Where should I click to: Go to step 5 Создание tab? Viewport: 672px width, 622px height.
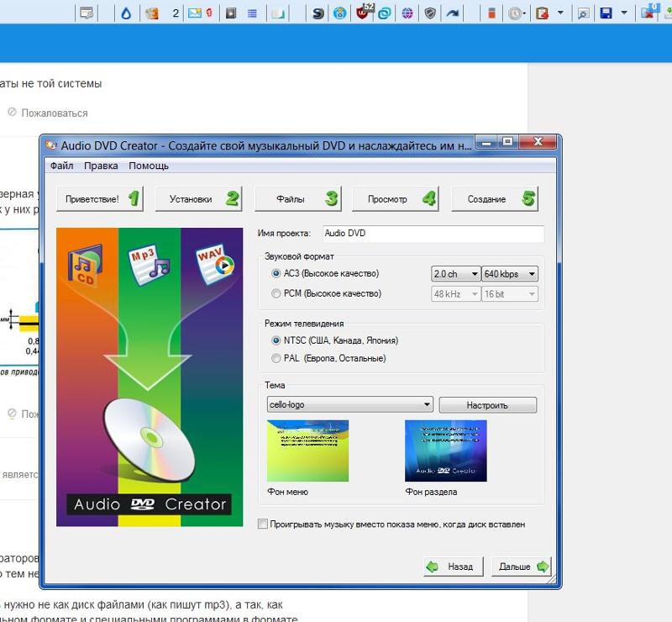495,198
